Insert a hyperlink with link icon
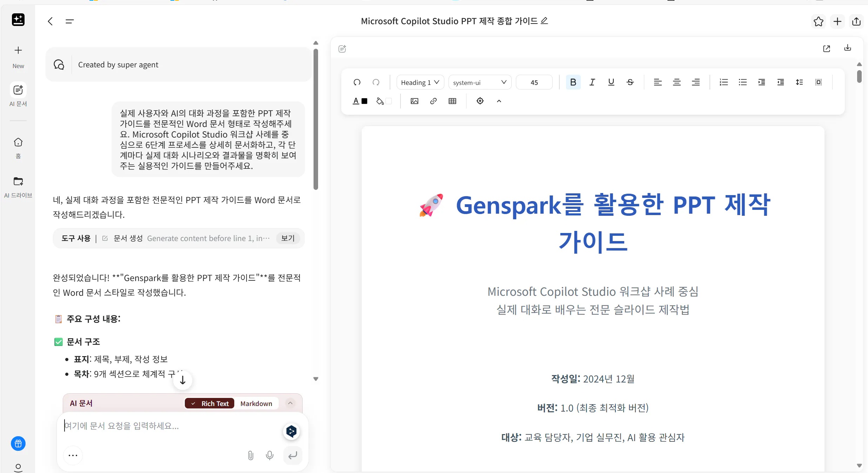Screen dimensions: 868x473 433,101
